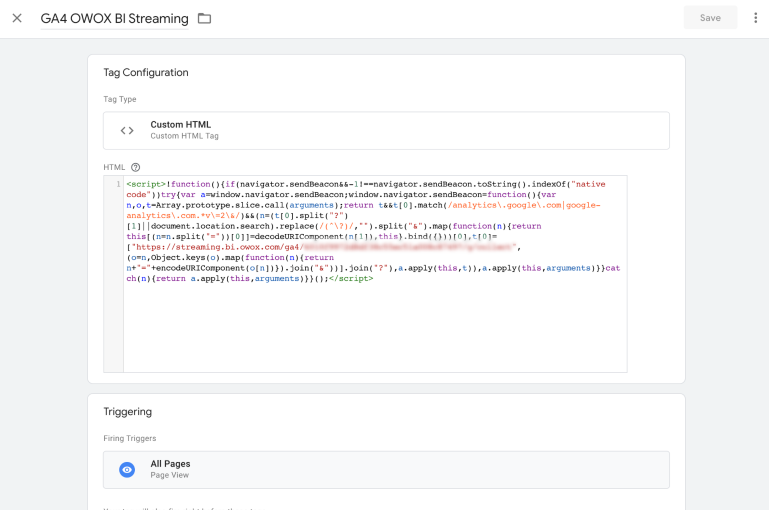Click the closing </script> tag in code
Image resolution: width=769 pixels, height=510 pixels.
click(x=351, y=279)
